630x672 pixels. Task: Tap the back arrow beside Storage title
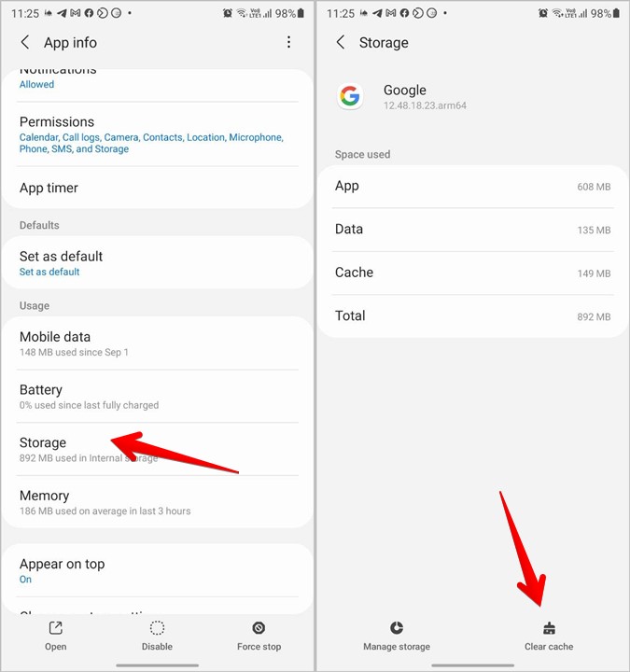click(341, 43)
